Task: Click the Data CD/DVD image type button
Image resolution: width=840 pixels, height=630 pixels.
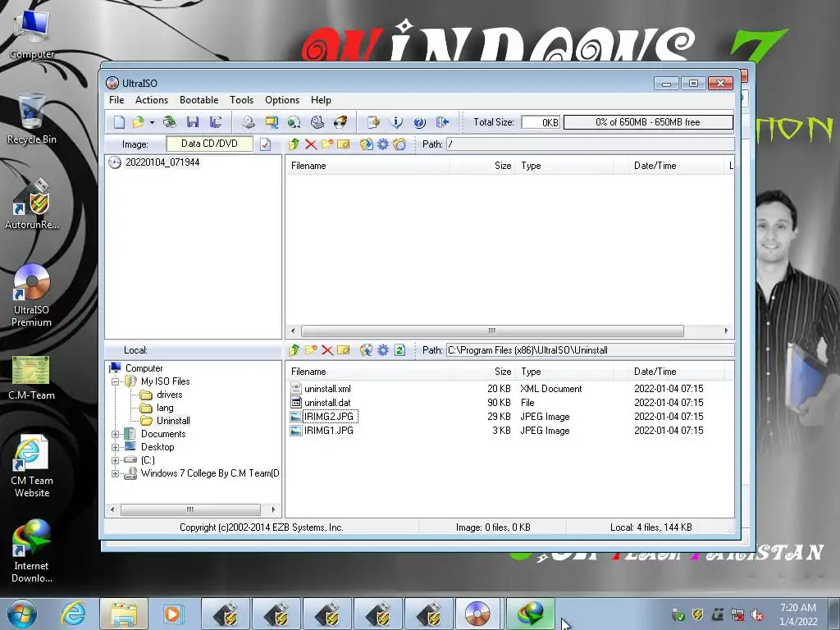Action: pyautogui.click(x=209, y=144)
